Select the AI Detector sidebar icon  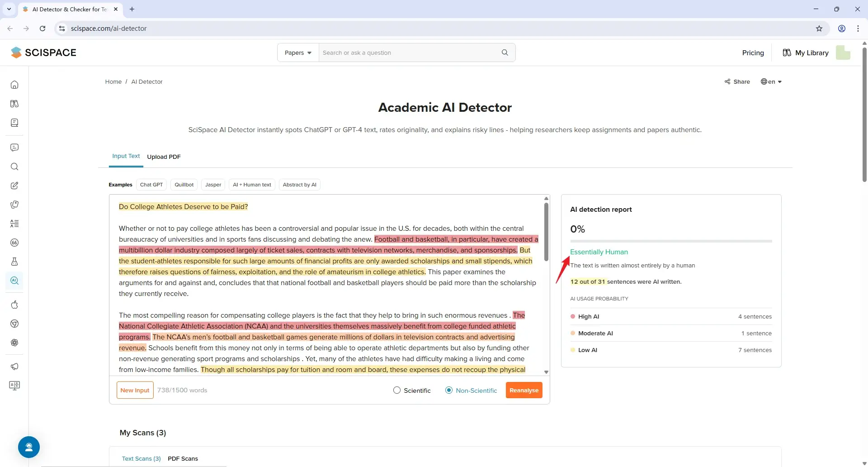tap(14, 281)
